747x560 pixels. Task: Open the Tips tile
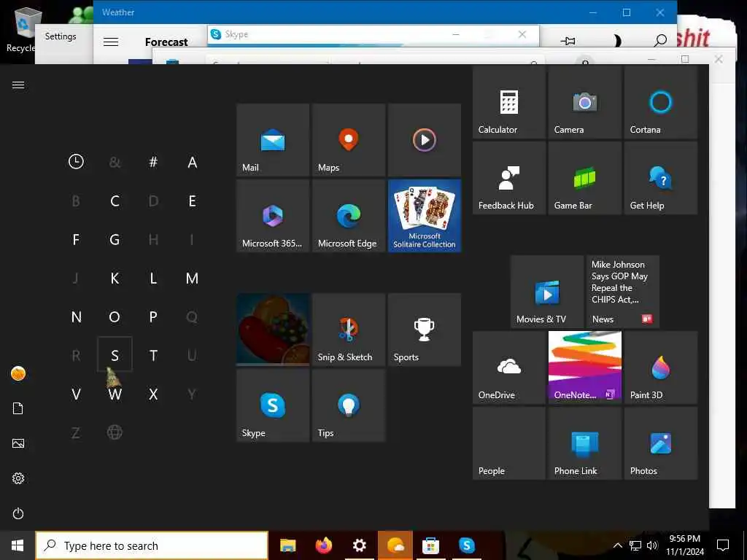[349, 405]
